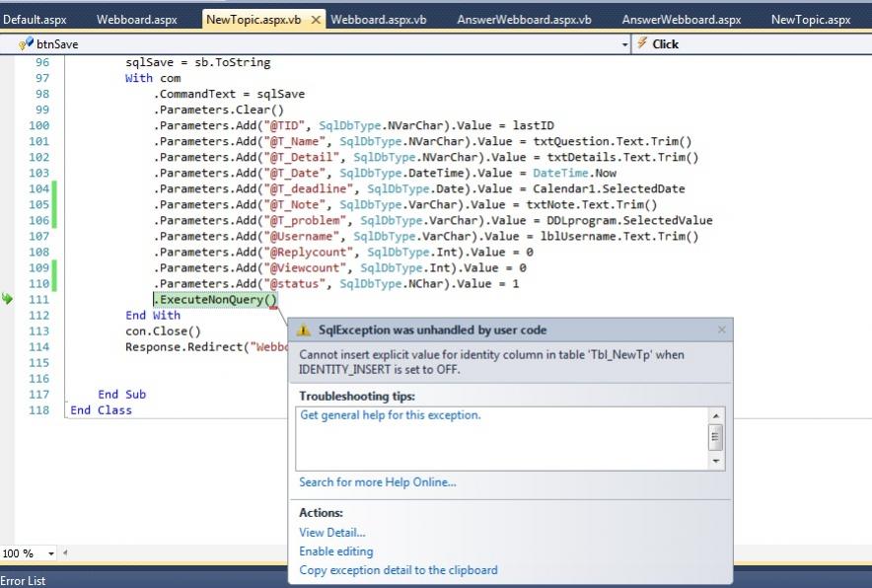
Task: Open Get general help for this exception
Action: (391, 415)
